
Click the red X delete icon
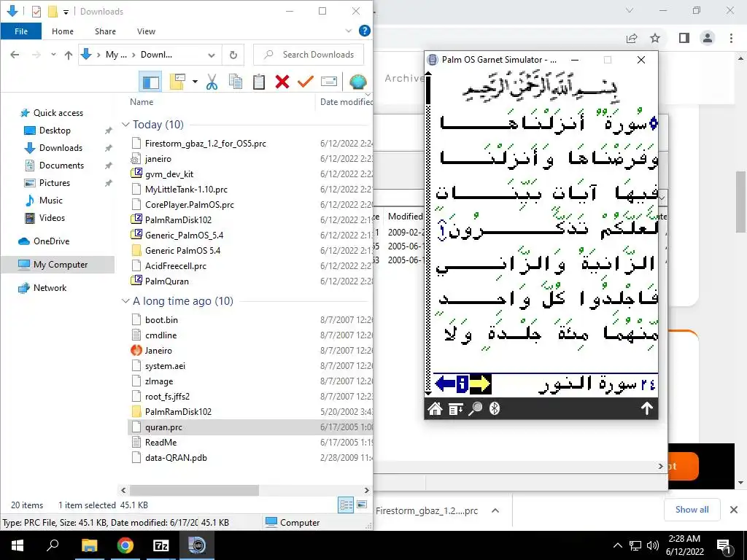point(282,82)
